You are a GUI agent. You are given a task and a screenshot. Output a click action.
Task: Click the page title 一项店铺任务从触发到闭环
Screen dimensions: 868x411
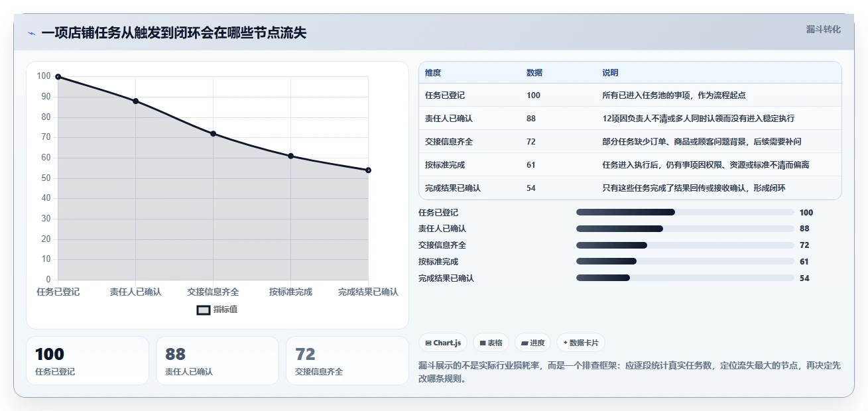click(x=174, y=33)
